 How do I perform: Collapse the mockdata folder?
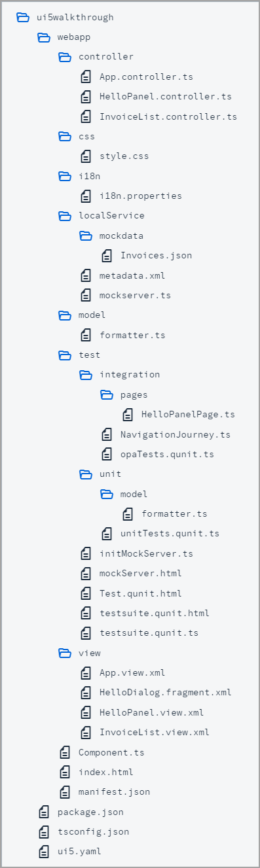click(x=86, y=235)
